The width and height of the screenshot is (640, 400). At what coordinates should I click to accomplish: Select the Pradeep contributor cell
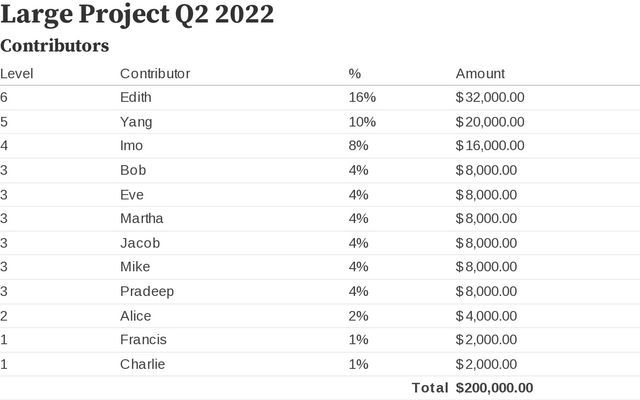pyautogui.click(x=146, y=291)
